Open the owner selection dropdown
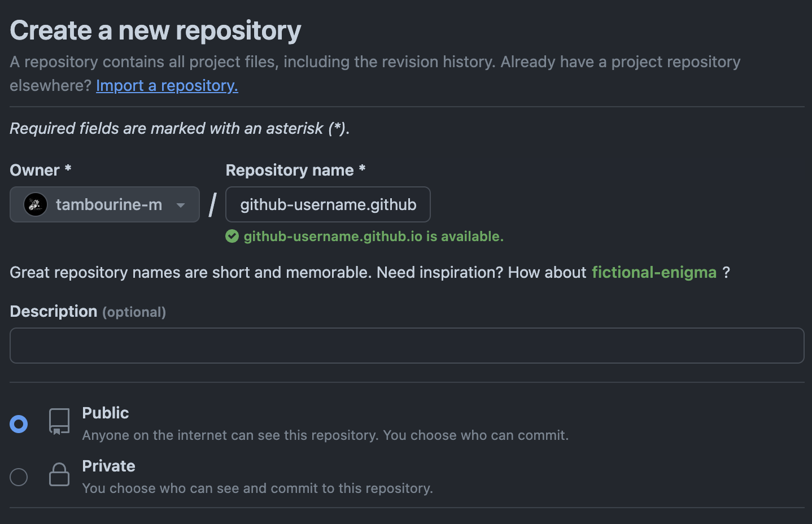Screen dimensions: 812x524 pos(104,204)
